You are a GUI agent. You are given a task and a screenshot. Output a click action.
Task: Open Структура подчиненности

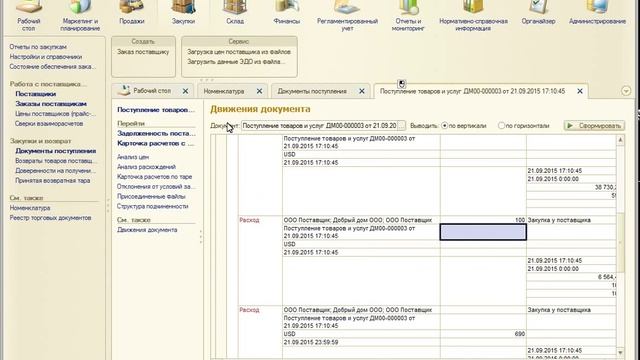153,206
